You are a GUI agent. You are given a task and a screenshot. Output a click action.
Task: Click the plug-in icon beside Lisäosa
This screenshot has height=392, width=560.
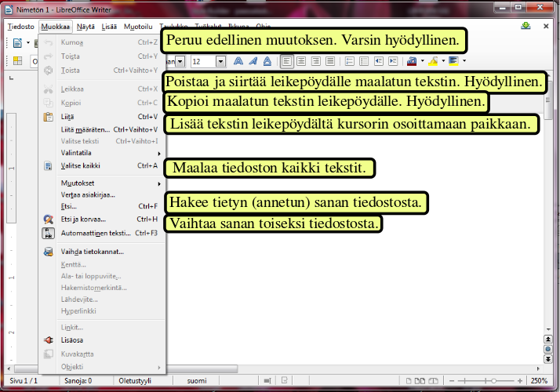(48, 340)
